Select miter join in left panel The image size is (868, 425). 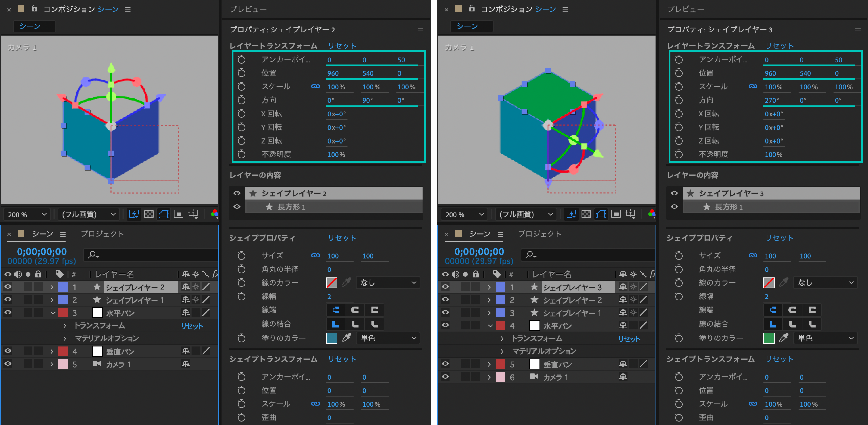pos(336,324)
